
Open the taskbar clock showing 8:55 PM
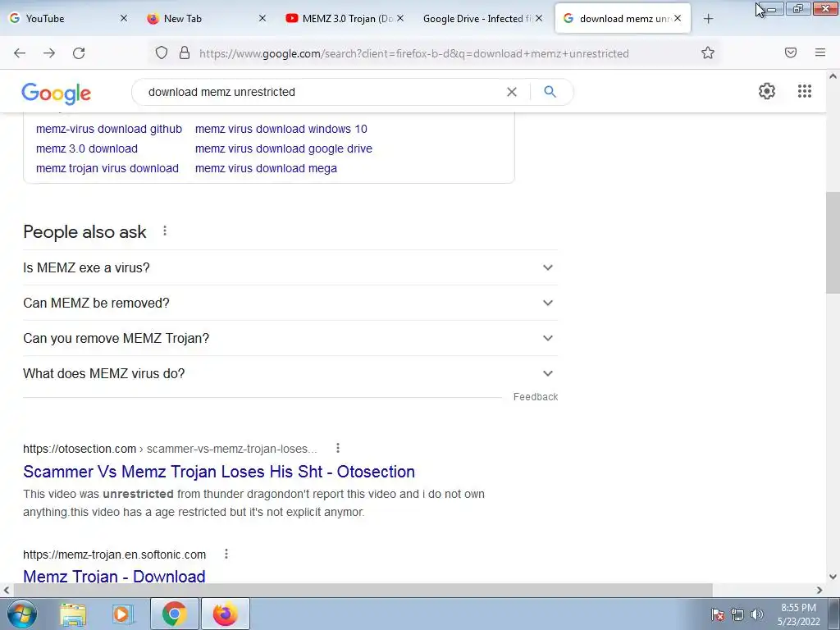click(798, 614)
